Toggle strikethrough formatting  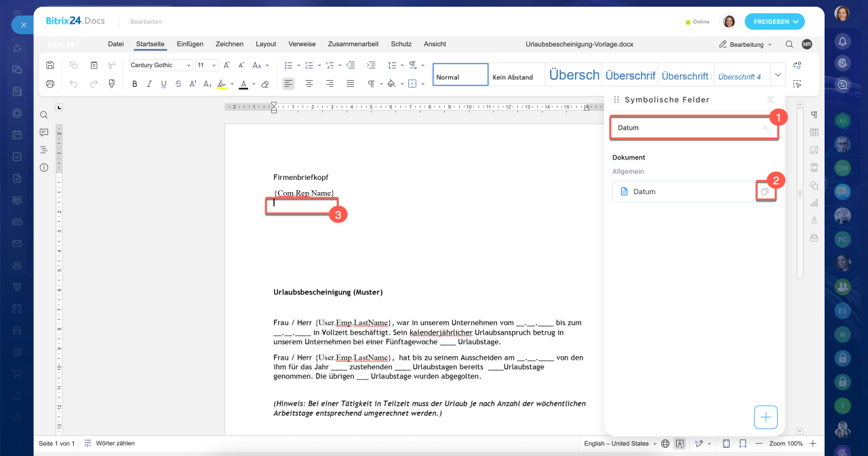tap(178, 84)
